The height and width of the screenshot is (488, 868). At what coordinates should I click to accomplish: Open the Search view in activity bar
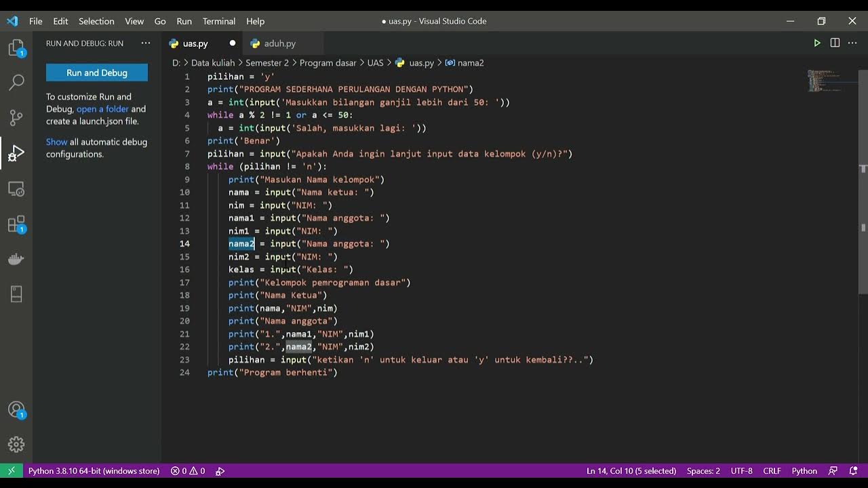[x=16, y=83]
